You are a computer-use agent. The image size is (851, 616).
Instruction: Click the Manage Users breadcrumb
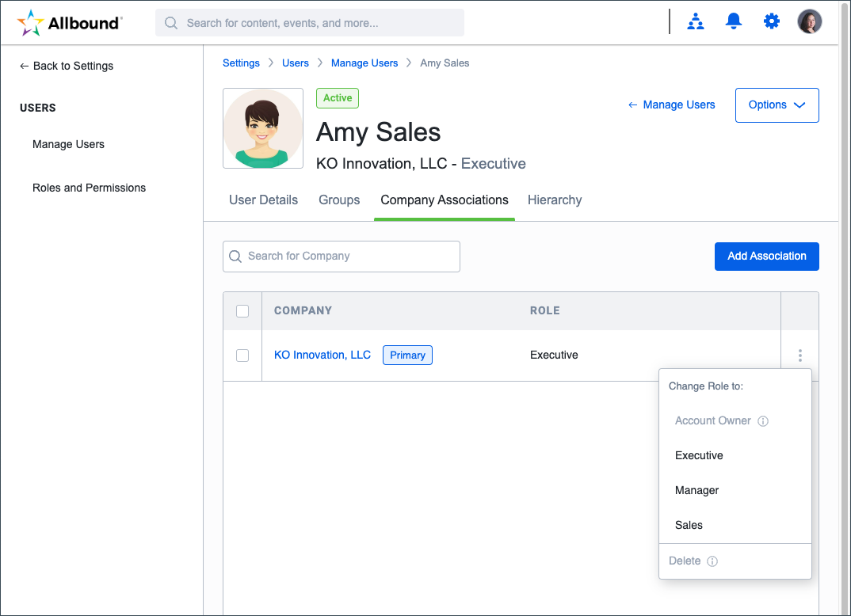364,63
